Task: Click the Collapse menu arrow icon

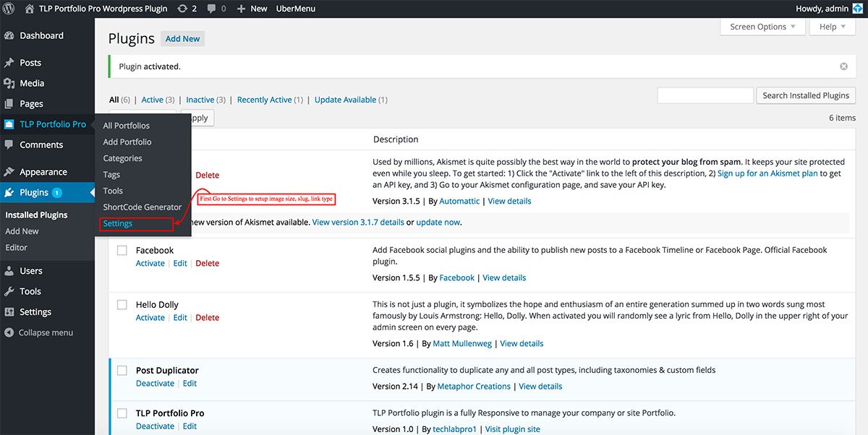Action: (x=9, y=332)
